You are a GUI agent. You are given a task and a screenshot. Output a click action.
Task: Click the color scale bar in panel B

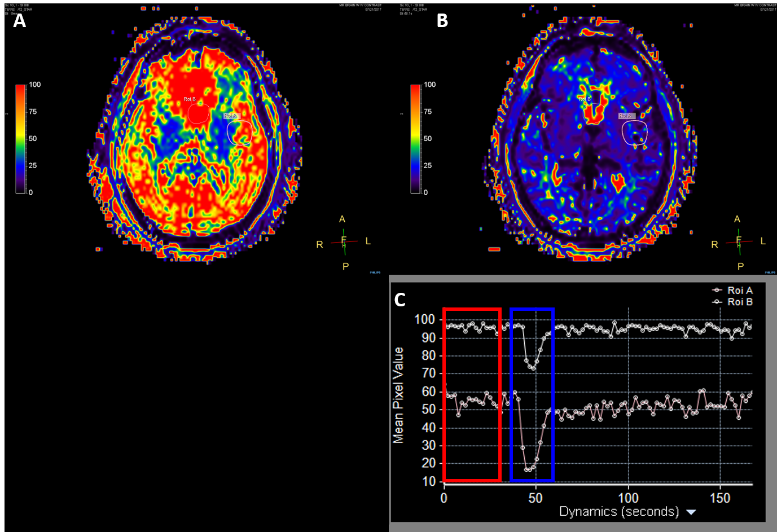415,139
